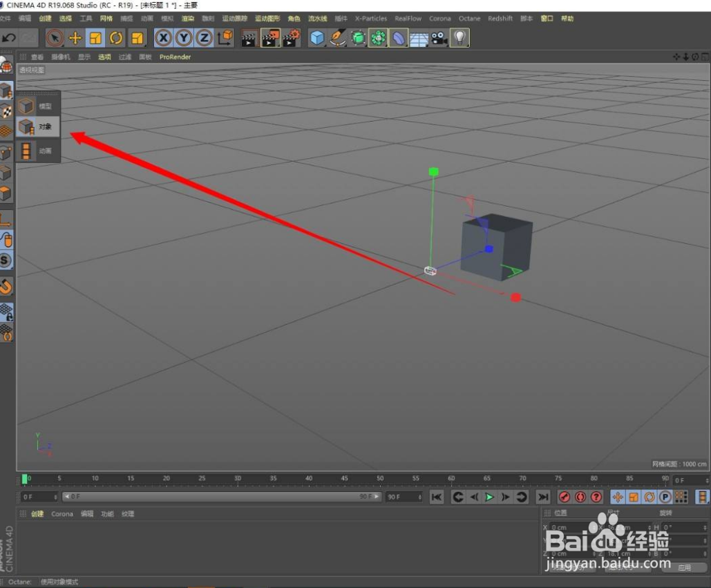Toggle the coordinate system icon

click(x=225, y=38)
